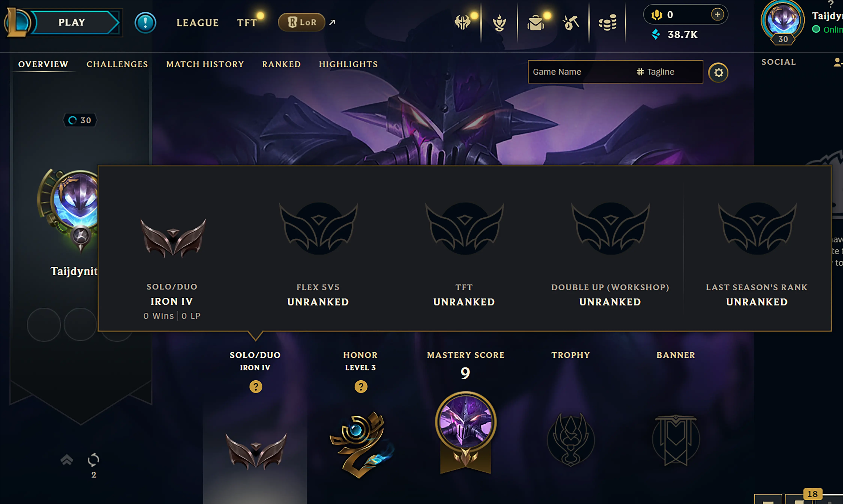Click the refresh arrows icon
Screen dimensions: 843x504
tap(93, 460)
